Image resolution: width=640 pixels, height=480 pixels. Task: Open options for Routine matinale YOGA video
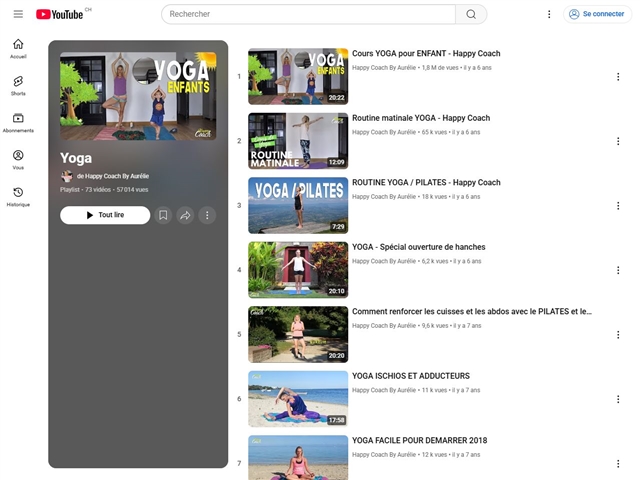point(617,141)
